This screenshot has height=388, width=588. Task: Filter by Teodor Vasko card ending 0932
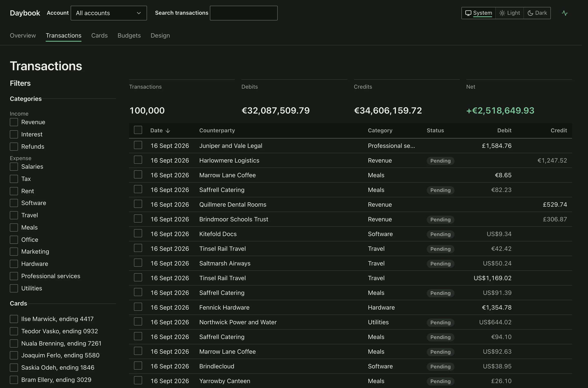pos(14,331)
